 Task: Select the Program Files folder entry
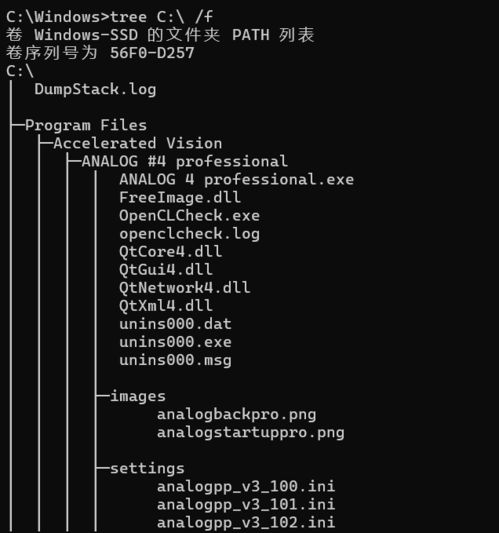[x=86, y=126]
